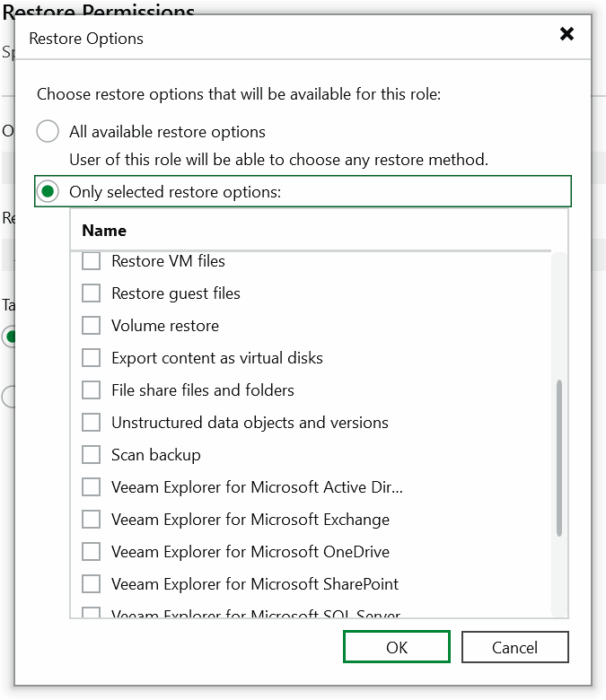Click the restore options list scrollbar thumb
Screen dimensions: 606x700
(x=559, y=458)
